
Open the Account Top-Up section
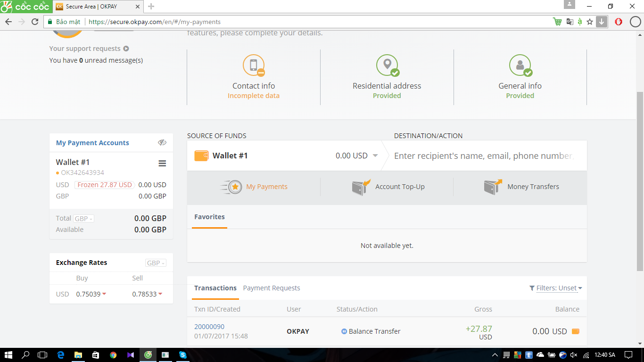pos(388,187)
